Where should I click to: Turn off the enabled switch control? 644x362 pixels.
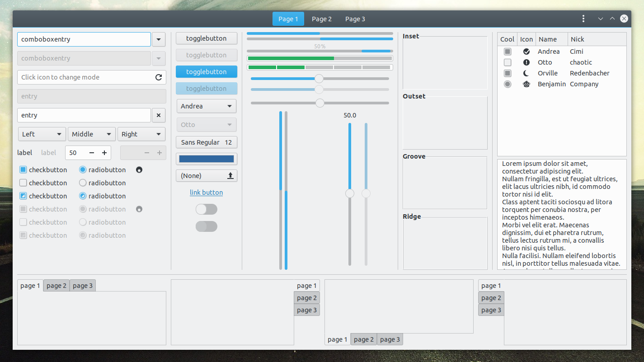click(x=207, y=209)
